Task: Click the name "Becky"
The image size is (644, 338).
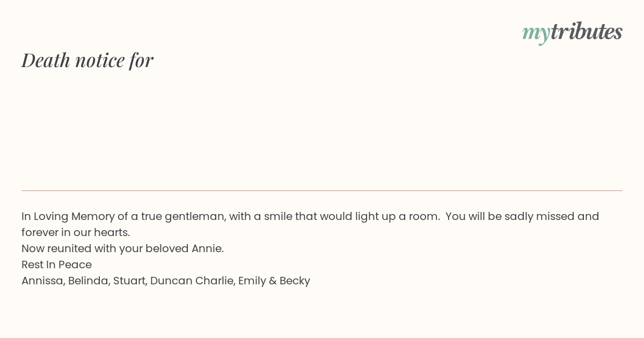Action: (295, 281)
